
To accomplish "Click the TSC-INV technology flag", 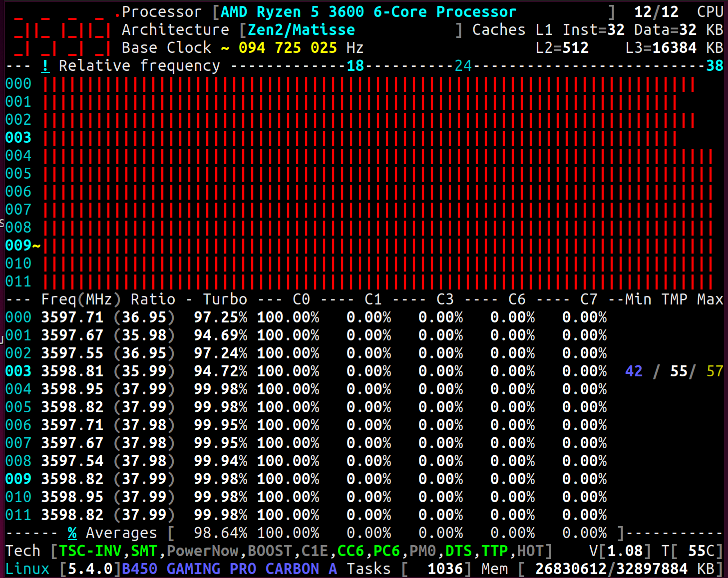I will tap(90, 551).
